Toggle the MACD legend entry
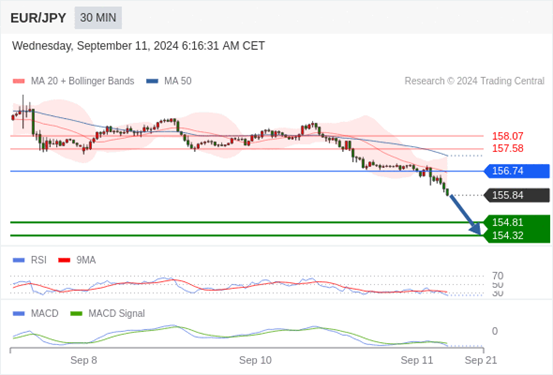Viewport: 553px width, 375px height. point(35,313)
